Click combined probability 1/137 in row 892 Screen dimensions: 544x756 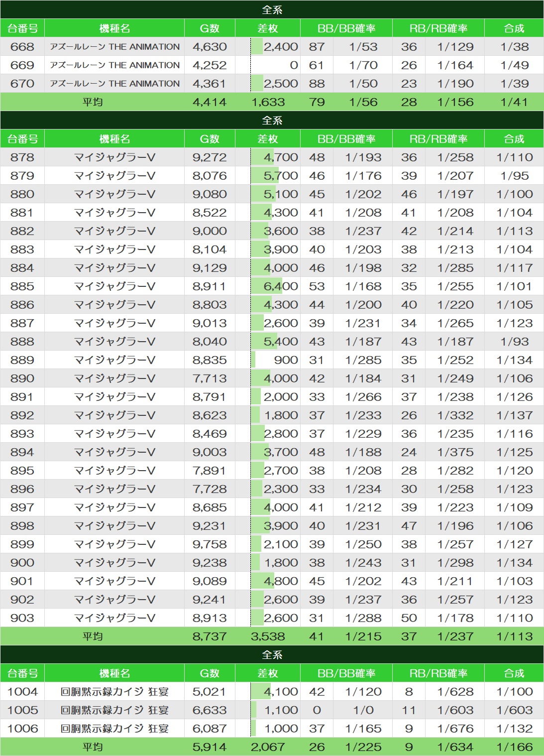pyautogui.click(x=514, y=415)
